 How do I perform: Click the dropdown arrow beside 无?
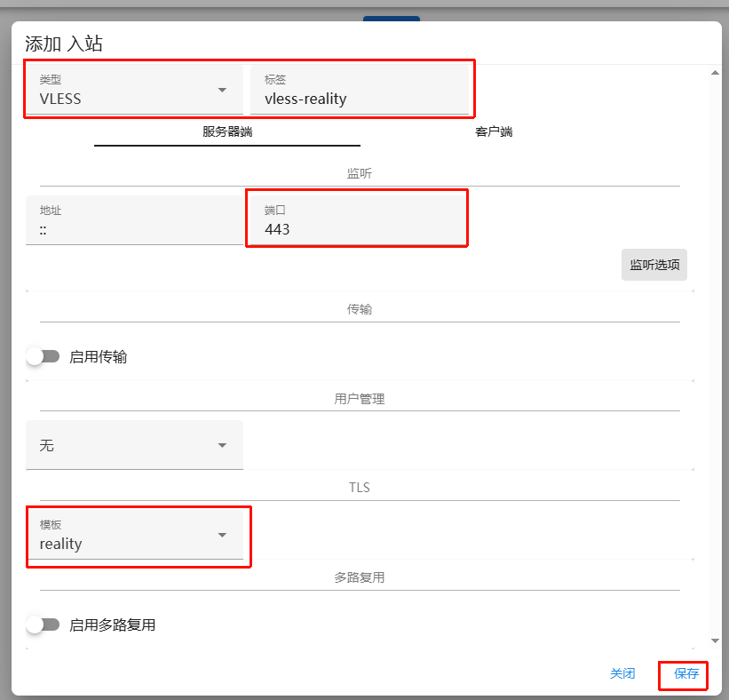(223, 445)
